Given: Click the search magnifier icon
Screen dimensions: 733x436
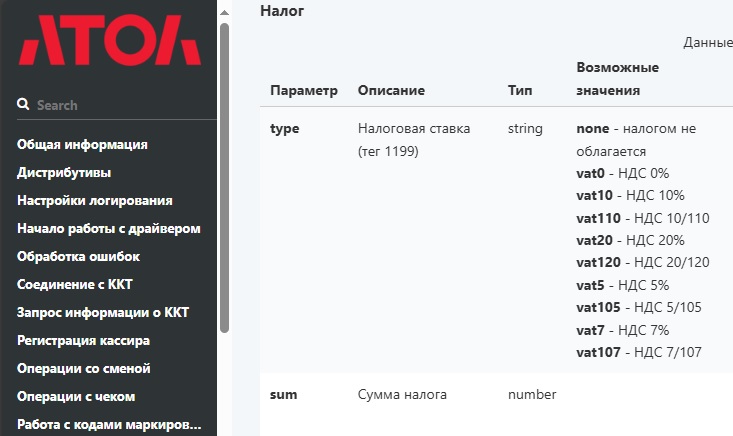Looking at the screenshot, I should (23, 105).
